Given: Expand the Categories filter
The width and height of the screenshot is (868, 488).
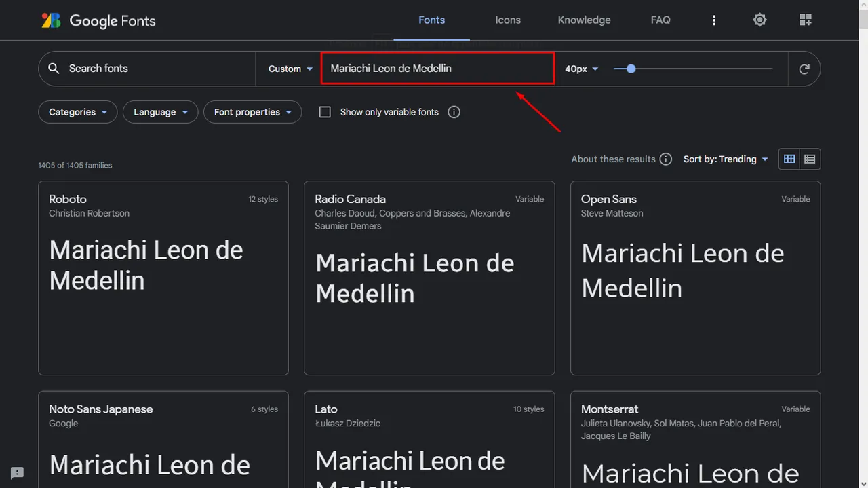Looking at the screenshot, I should point(78,112).
